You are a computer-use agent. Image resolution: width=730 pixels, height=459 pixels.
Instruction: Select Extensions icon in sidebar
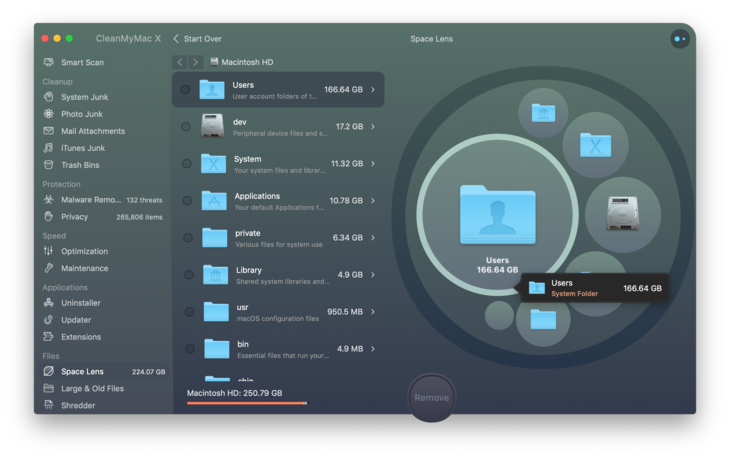(x=48, y=337)
